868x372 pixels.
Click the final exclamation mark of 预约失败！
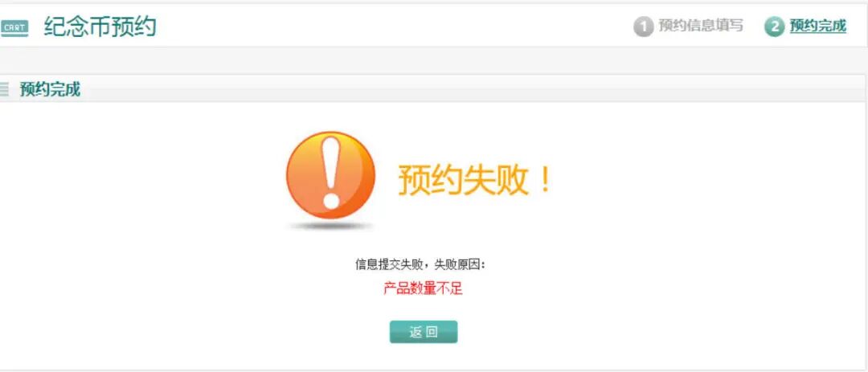[x=543, y=179]
